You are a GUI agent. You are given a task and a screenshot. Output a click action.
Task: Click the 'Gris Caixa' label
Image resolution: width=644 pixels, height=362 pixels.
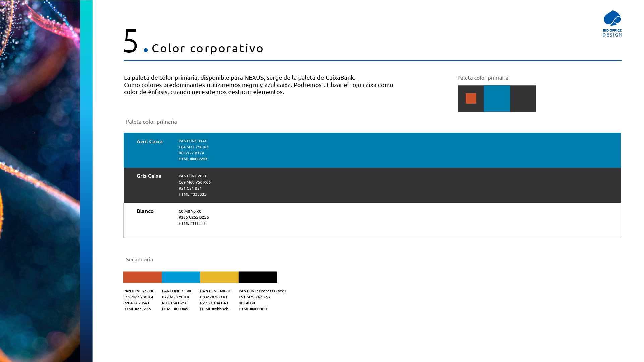pyautogui.click(x=149, y=176)
